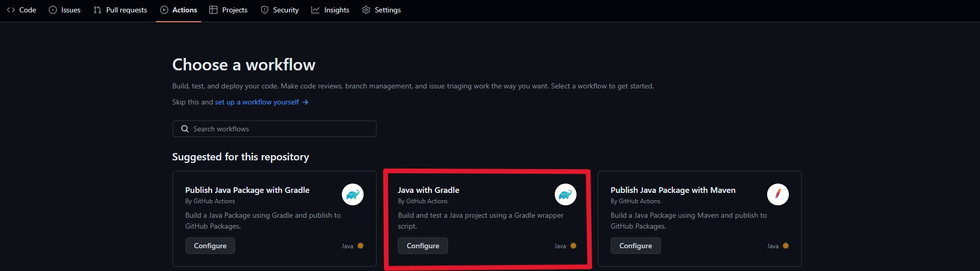Click Java language dot on Maven card
The width and height of the screenshot is (980, 271).
click(786, 246)
